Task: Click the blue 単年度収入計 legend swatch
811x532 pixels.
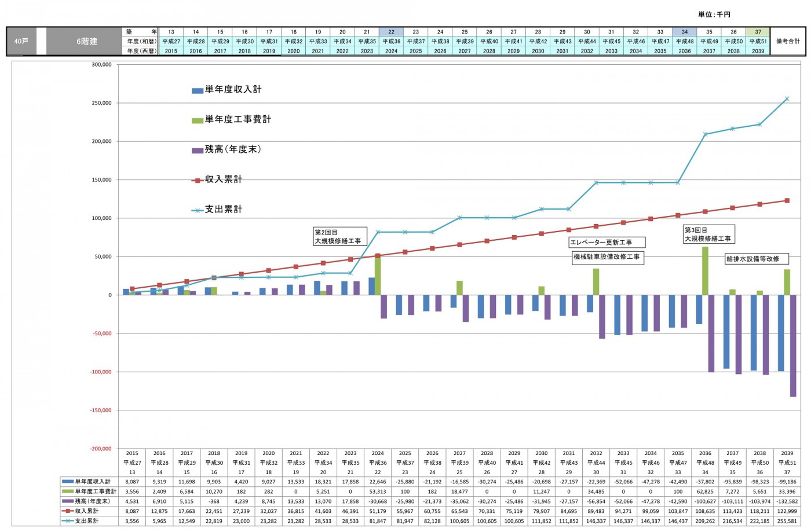Action: click(x=197, y=90)
